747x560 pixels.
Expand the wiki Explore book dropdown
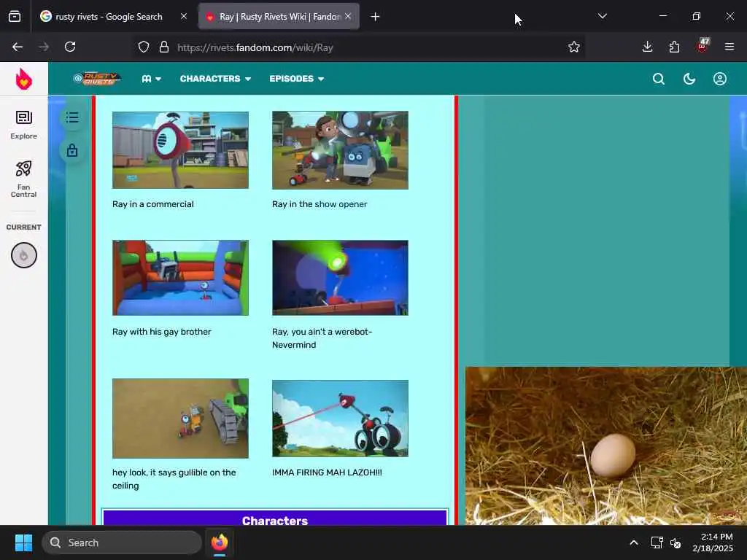(152, 79)
